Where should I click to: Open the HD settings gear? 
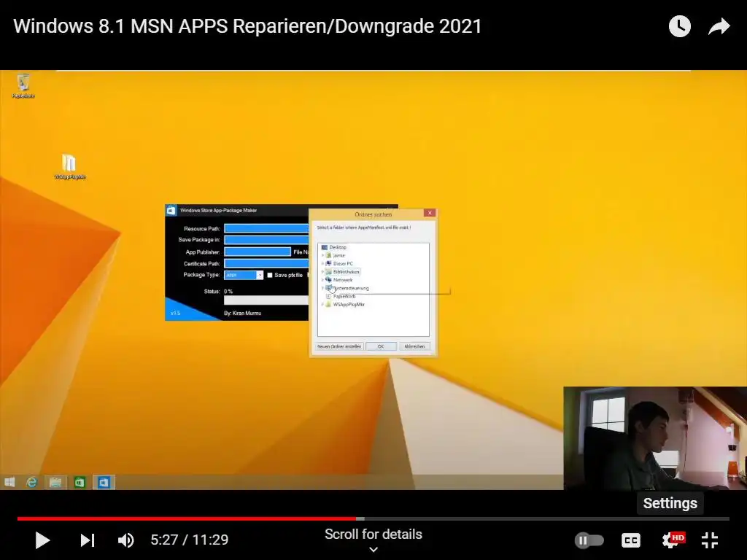pos(673,540)
